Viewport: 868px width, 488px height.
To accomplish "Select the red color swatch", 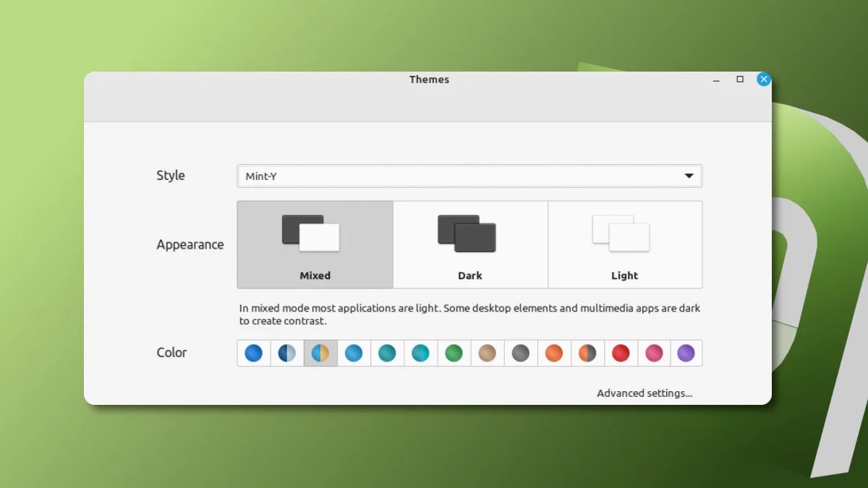I will [621, 353].
